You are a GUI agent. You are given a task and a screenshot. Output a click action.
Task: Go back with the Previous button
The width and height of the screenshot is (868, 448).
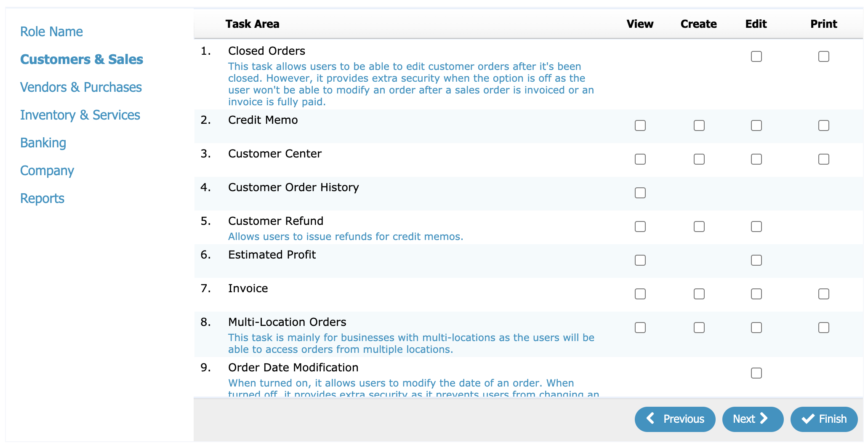[x=675, y=419]
